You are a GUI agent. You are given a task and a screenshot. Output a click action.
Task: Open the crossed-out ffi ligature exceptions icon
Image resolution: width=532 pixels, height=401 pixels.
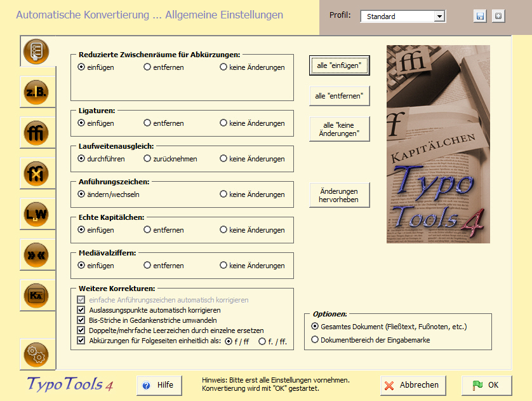tap(36, 174)
